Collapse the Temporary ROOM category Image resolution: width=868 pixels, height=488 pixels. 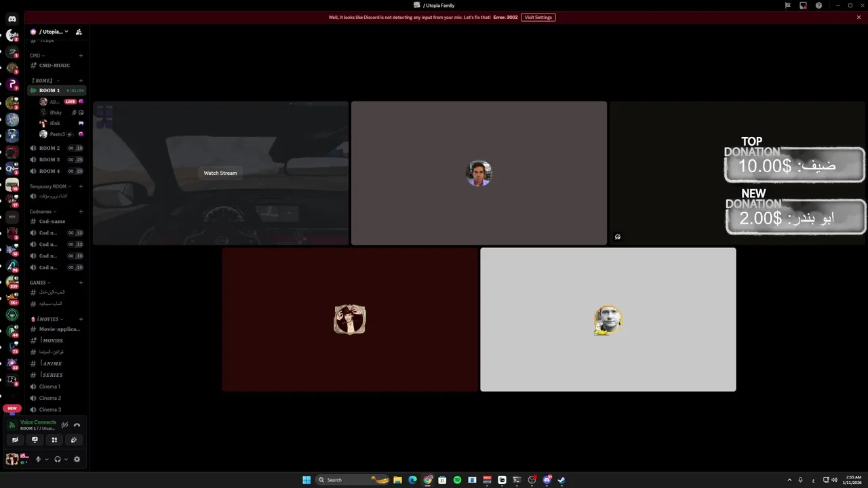pos(50,186)
